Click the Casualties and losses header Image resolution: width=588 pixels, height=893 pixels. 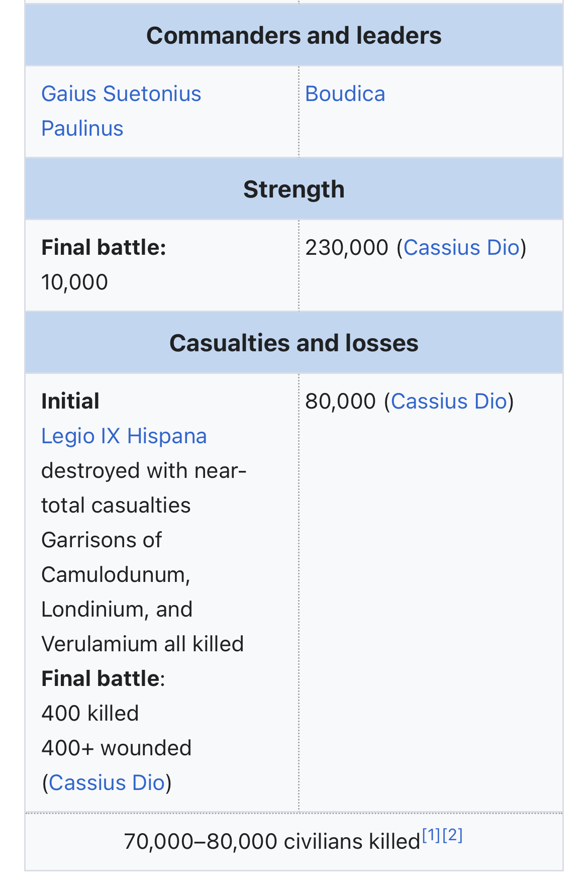(x=294, y=343)
